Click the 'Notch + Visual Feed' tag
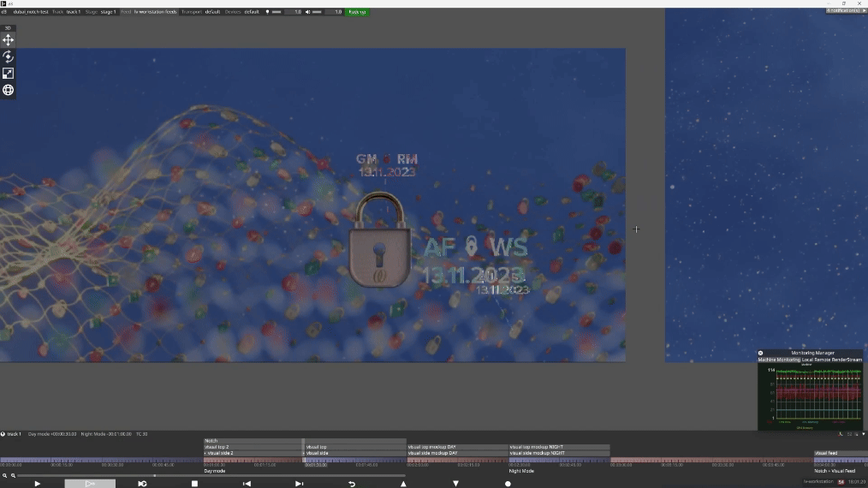 pyautogui.click(x=835, y=471)
